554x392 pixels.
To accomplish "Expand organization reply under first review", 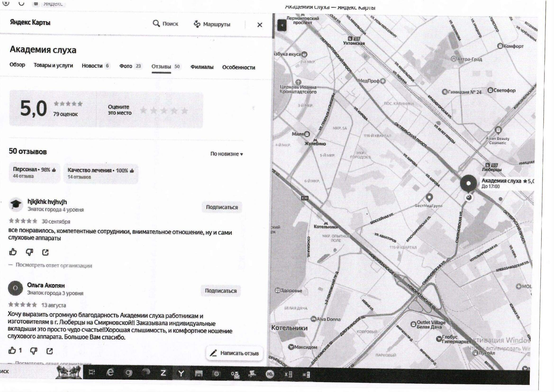I will [x=54, y=266].
